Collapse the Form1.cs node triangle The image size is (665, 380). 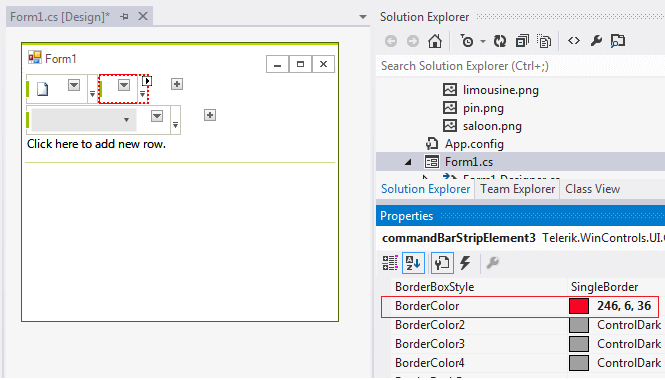point(408,162)
